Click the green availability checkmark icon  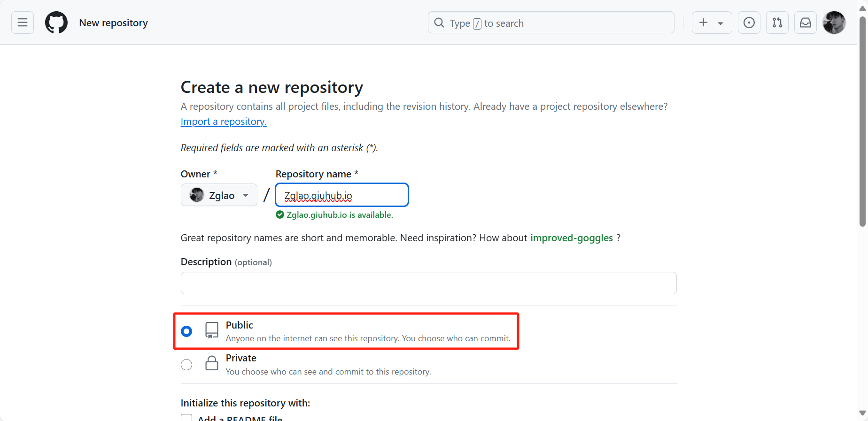280,214
